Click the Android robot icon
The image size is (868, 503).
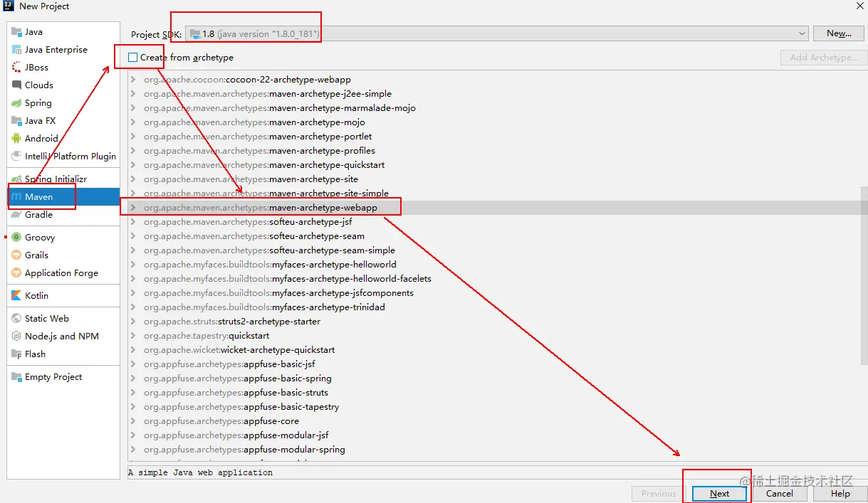point(16,139)
